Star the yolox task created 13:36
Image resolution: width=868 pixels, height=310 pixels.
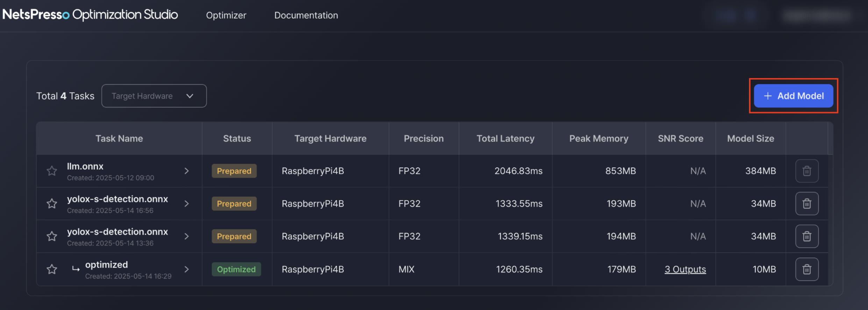52,237
